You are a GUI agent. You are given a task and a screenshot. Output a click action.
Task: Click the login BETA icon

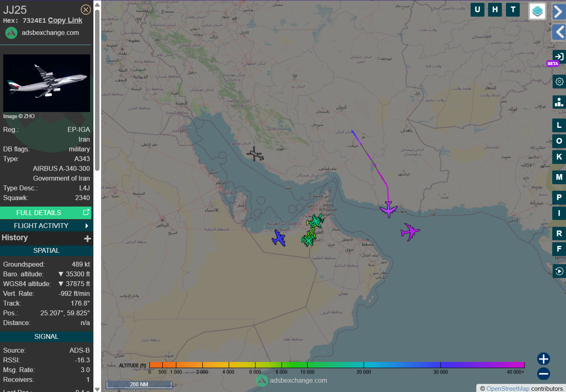coord(559,56)
